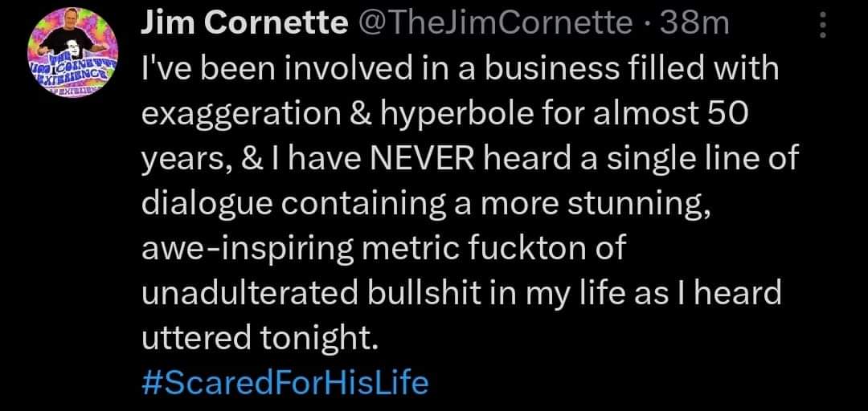Click the separator dot before the 38m timestamp

point(647,25)
